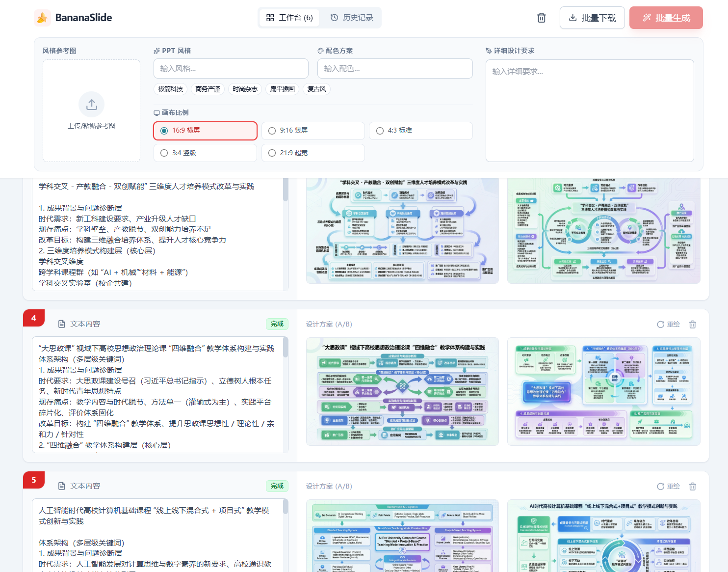Screen dimensions: 728x572
Task: Click the BananaSlide banana logo icon
Action: (x=43, y=17)
